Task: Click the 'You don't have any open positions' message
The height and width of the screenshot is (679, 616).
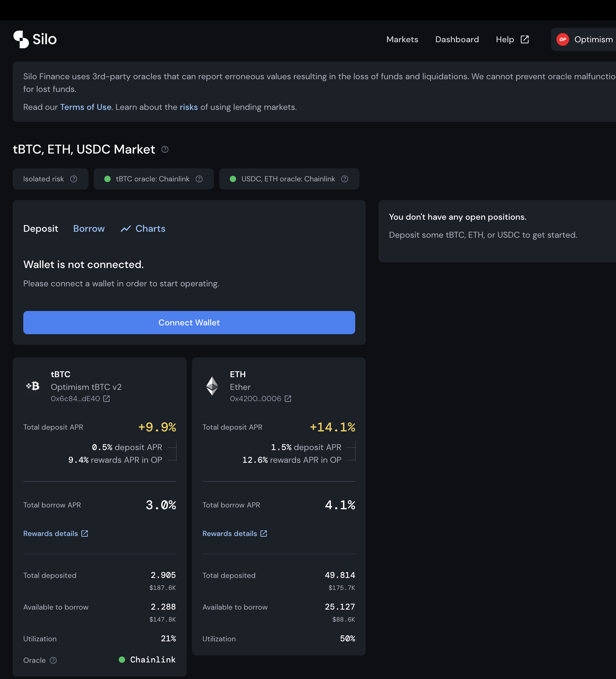Action: point(457,217)
